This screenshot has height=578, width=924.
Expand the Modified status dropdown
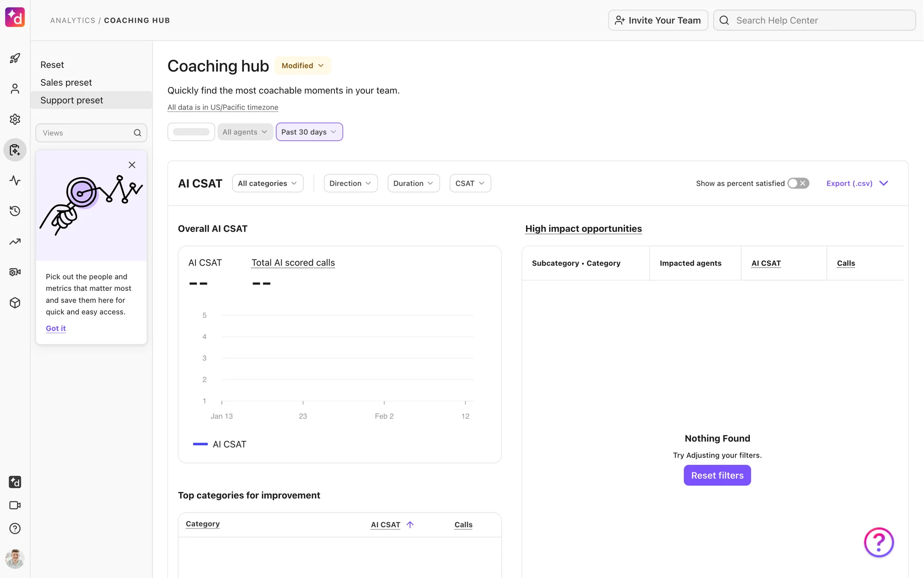tap(303, 66)
